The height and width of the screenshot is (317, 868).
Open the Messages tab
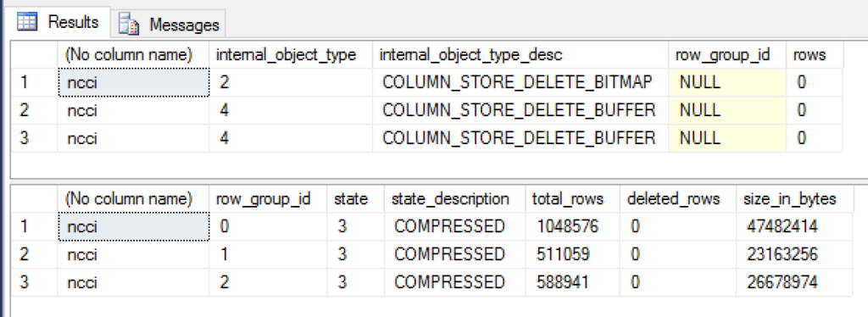coord(168,25)
